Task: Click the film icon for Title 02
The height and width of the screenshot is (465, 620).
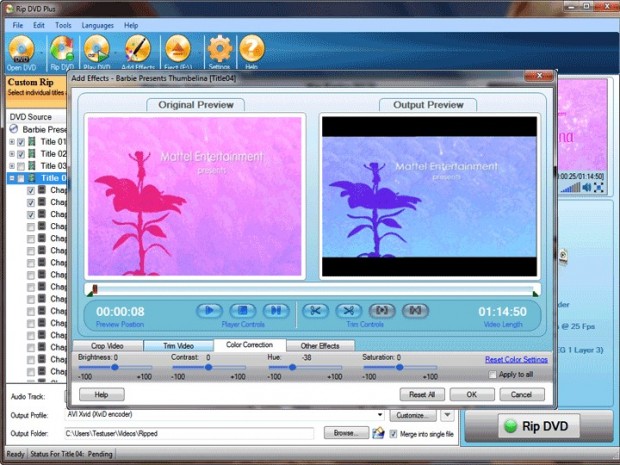Action: point(32,153)
